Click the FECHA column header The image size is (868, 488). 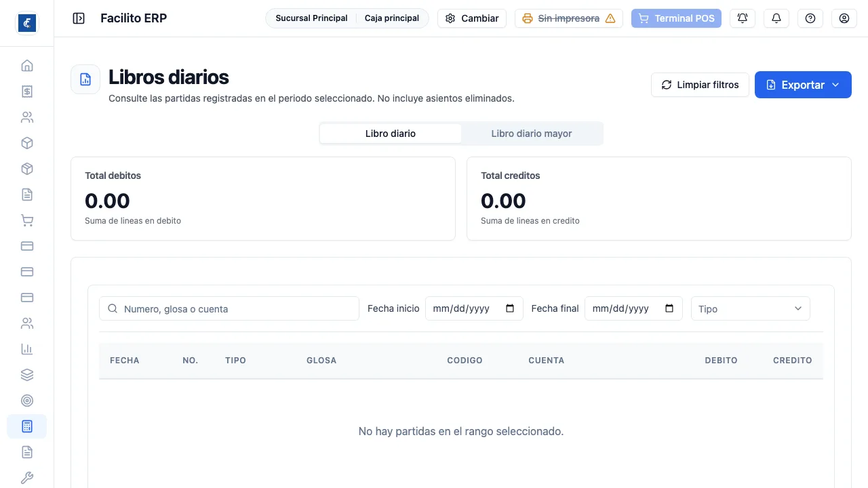tap(125, 361)
